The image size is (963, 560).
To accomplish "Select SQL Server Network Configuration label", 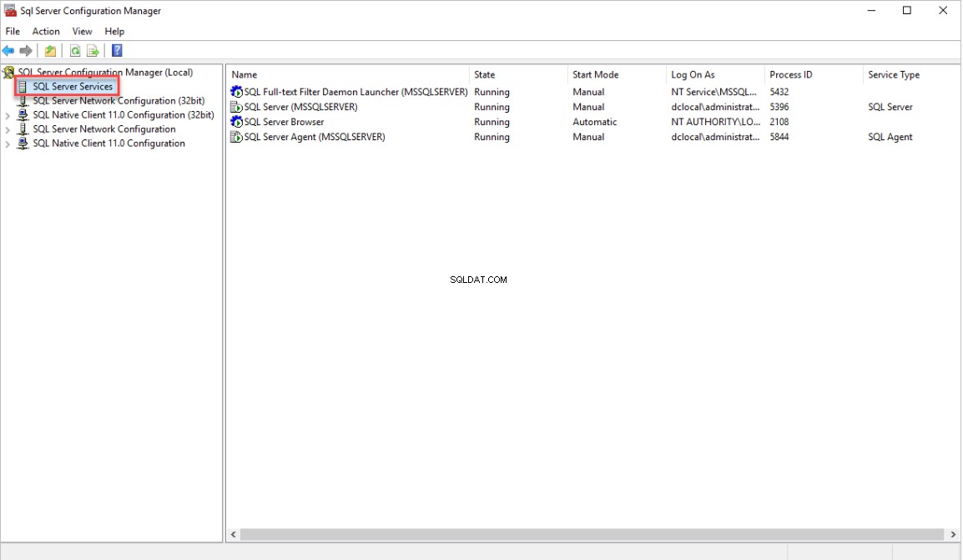I will pyautogui.click(x=104, y=129).
